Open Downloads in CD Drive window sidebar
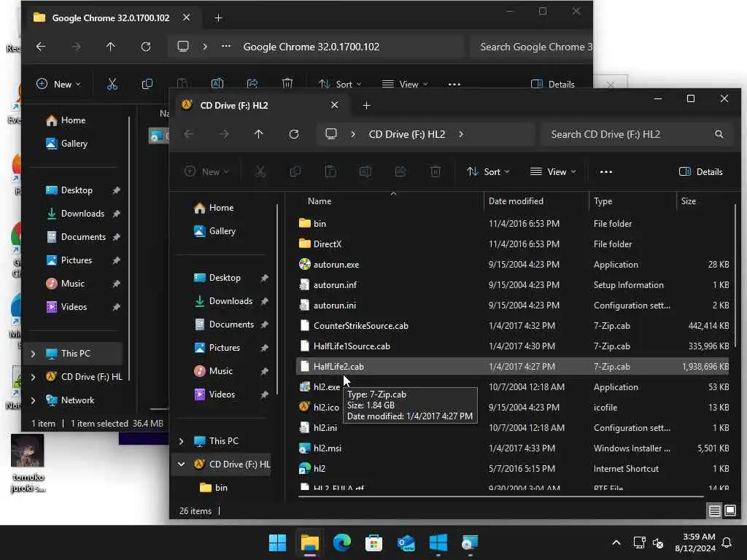Screen dimensions: 747x560 tap(231, 301)
